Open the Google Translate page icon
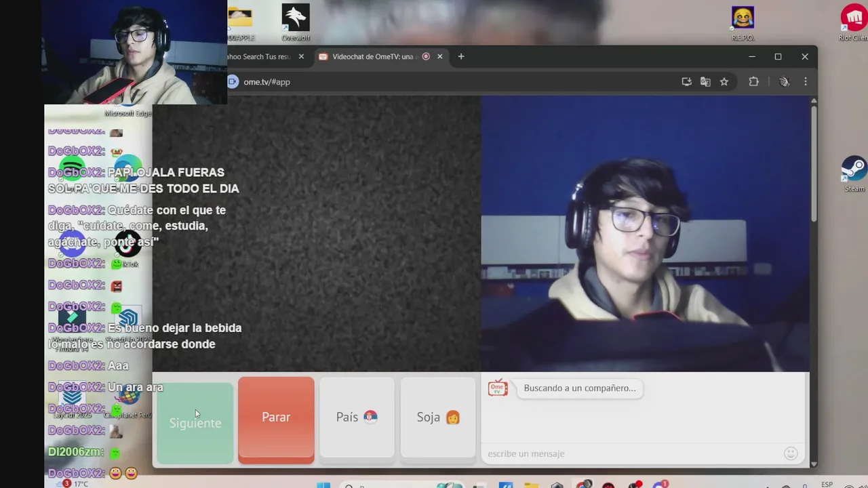The image size is (868, 488). (x=705, y=81)
